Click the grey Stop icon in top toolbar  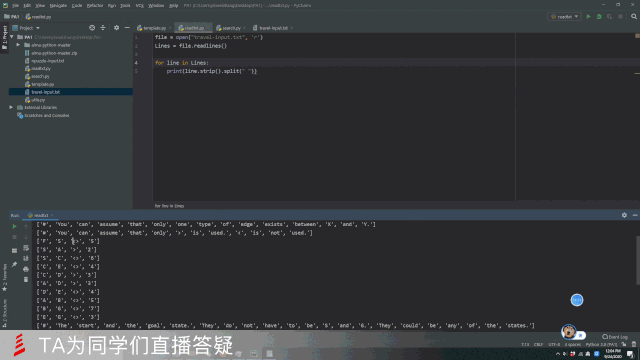pos(620,17)
